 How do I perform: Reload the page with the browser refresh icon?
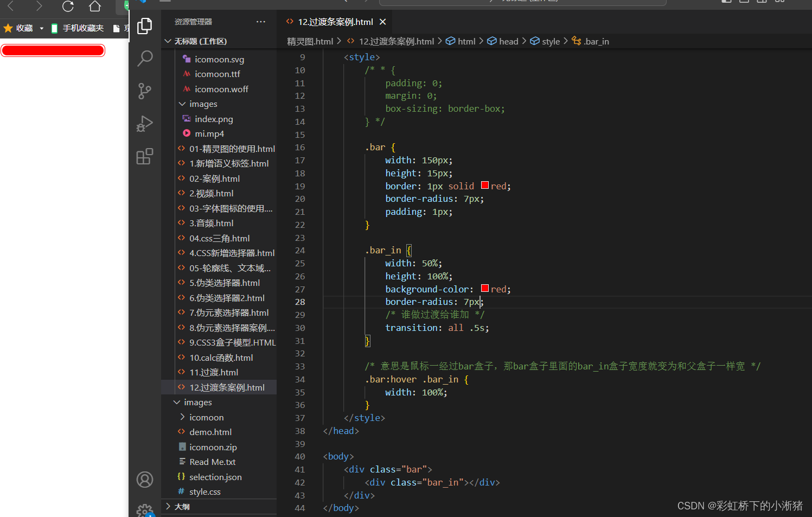67,7
